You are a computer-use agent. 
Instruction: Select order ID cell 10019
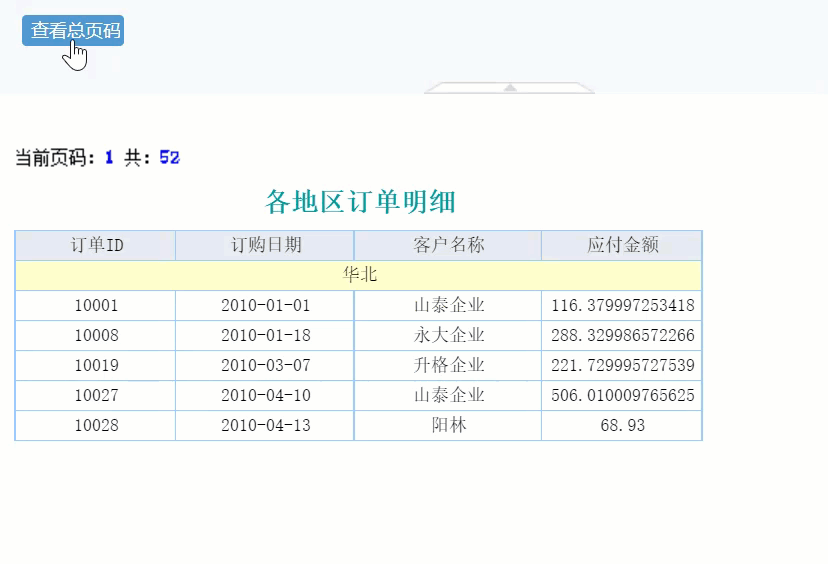[x=96, y=365]
